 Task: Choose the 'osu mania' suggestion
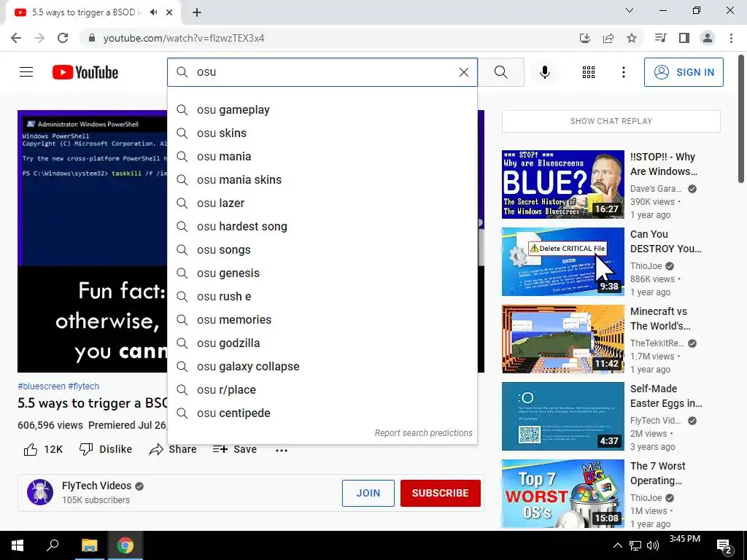pyautogui.click(x=322, y=157)
